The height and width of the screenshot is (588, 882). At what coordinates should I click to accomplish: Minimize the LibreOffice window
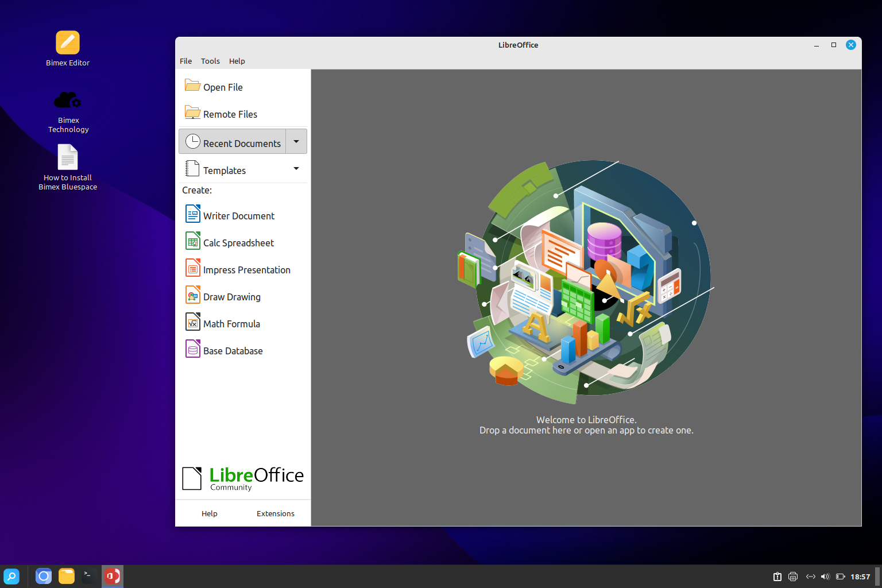click(816, 45)
